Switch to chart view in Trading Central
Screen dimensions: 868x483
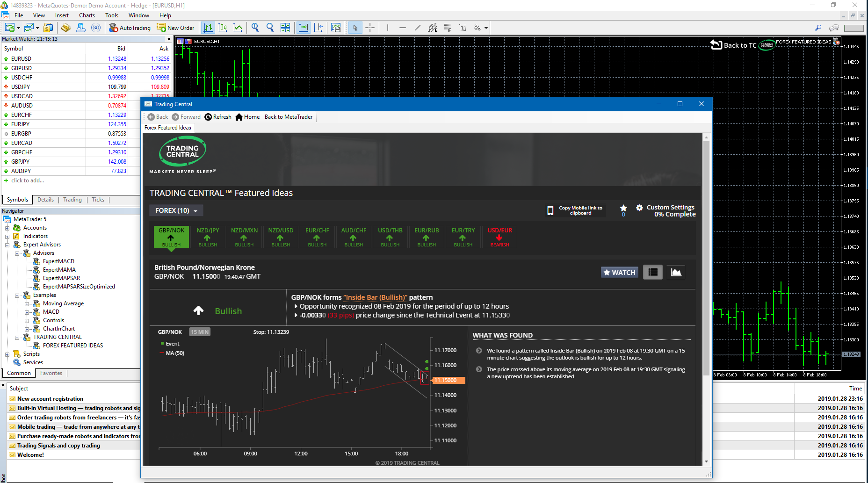(676, 272)
